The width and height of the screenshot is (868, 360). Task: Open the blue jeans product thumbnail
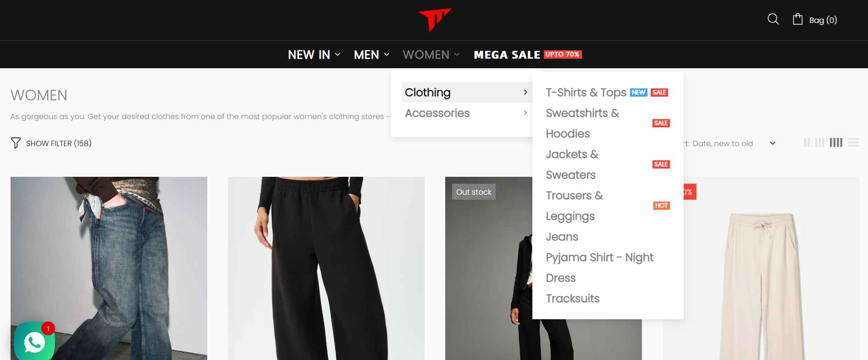pos(109,268)
